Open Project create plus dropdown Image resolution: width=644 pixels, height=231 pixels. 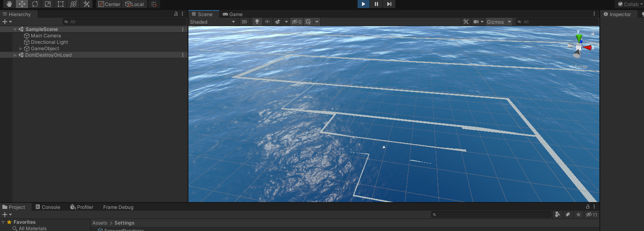tap(7, 215)
